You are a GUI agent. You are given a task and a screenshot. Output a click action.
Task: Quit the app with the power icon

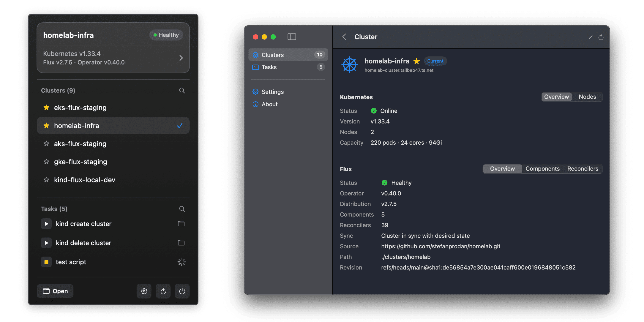coord(182,291)
